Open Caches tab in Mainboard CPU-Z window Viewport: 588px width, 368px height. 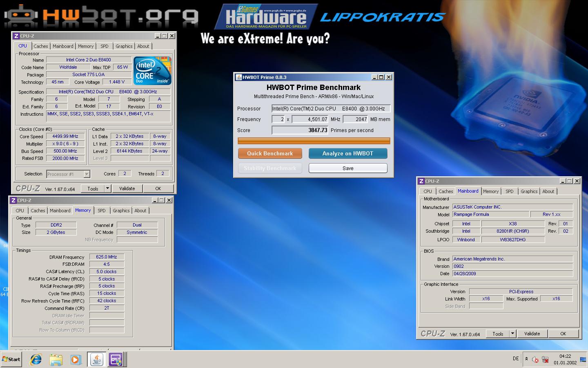pyautogui.click(x=446, y=191)
